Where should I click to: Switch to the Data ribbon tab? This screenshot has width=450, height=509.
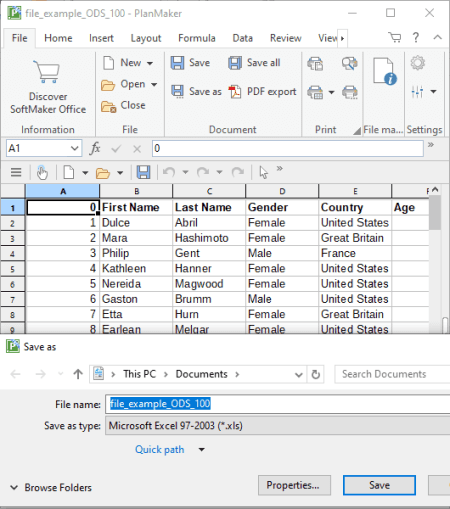pyautogui.click(x=242, y=38)
